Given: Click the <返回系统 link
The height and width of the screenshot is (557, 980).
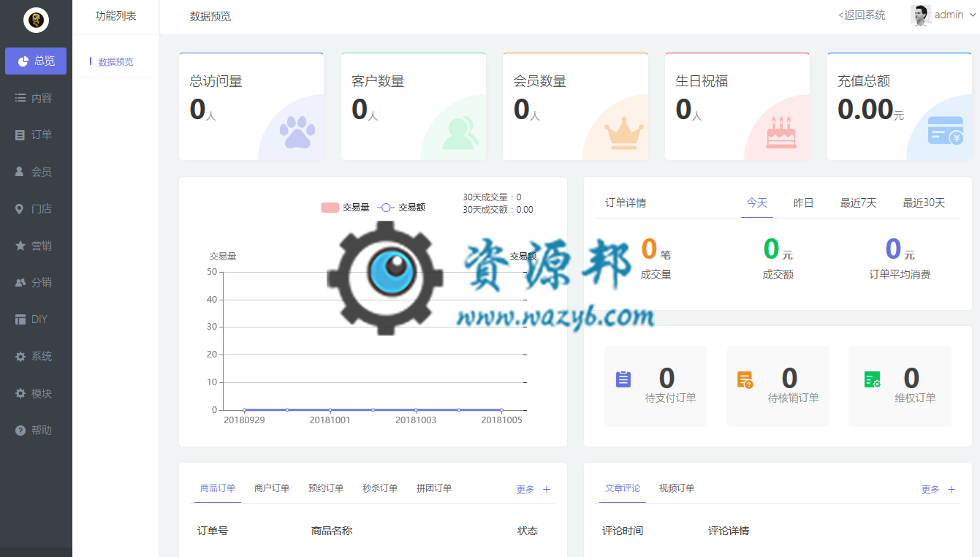Looking at the screenshot, I should pyautogui.click(x=862, y=15).
